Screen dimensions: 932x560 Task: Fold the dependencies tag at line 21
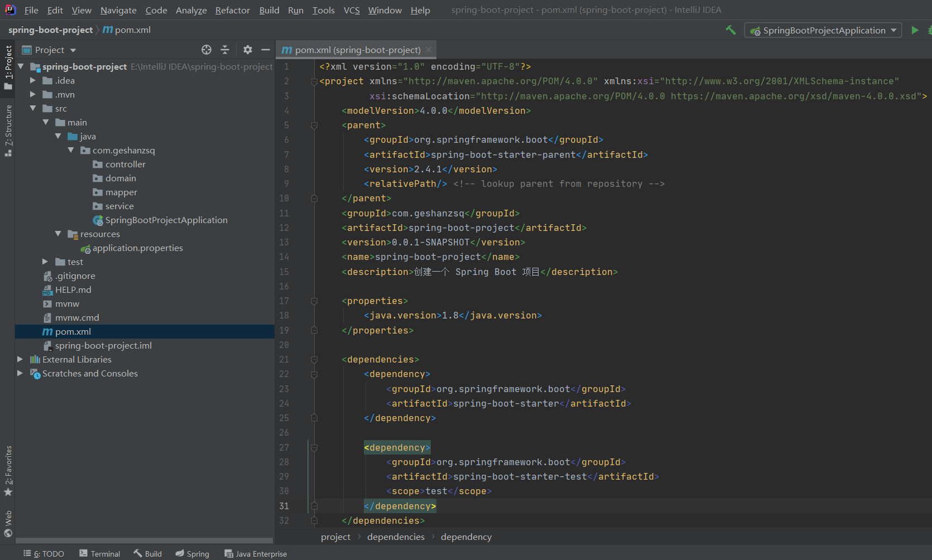tap(314, 360)
